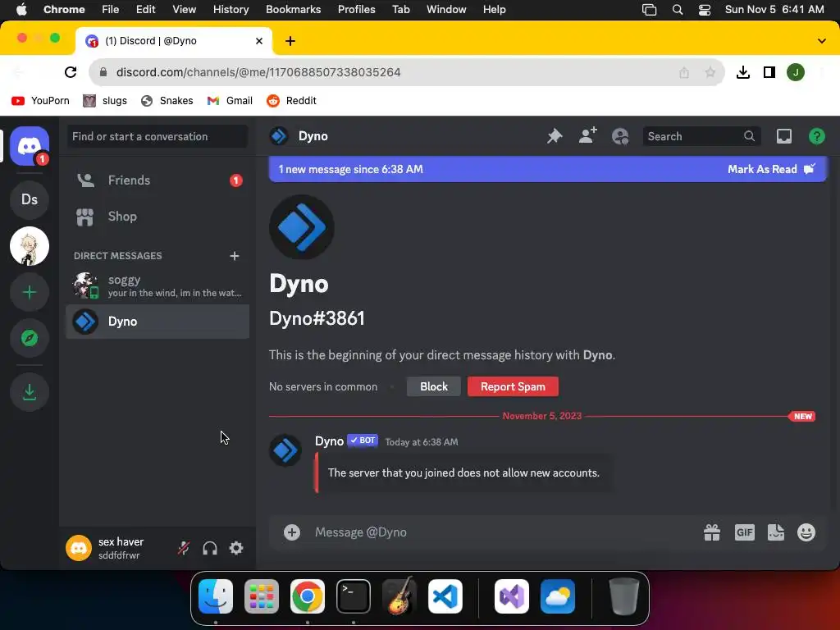This screenshot has width=840, height=630.
Task: Open the Snakes bookmark
Action: (x=167, y=101)
